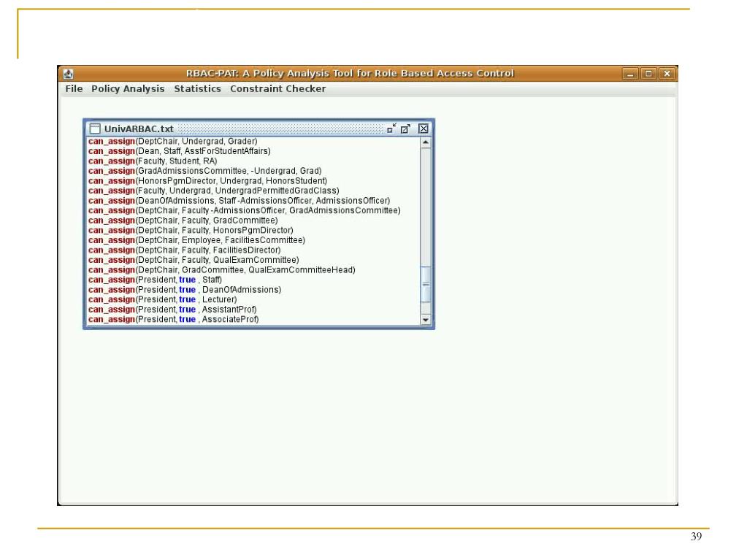Open the Policy Analysis menu
This screenshot has height=560, width=747.
click(128, 88)
